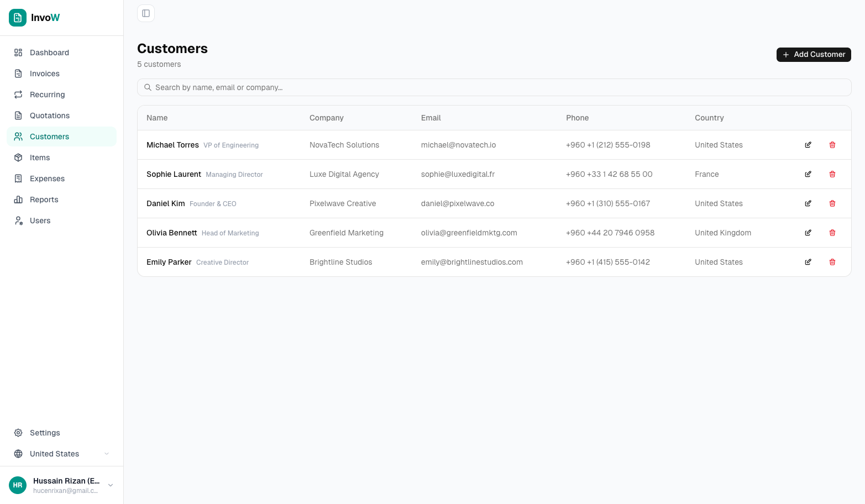This screenshot has height=504, width=865.
Task: Open the Quotations section icon
Action: pyautogui.click(x=18, y=116)
